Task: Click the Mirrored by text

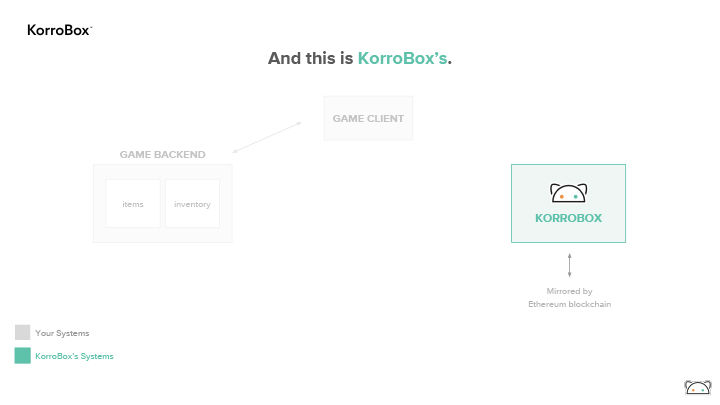Action: [x=569, y=291]
